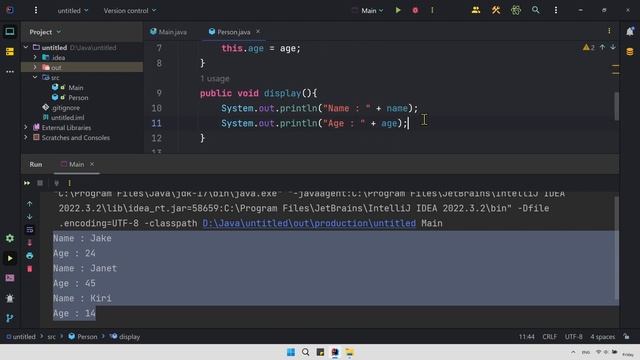This screenshot has height=360, width=640.
Task: Build project with the hammer icon
Action: click(x=496, y=10)
